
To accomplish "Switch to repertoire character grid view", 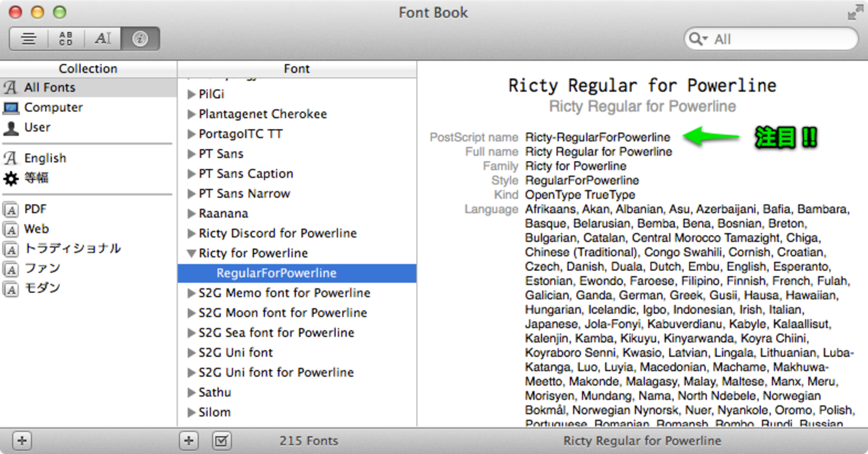I will pos(65,39).
